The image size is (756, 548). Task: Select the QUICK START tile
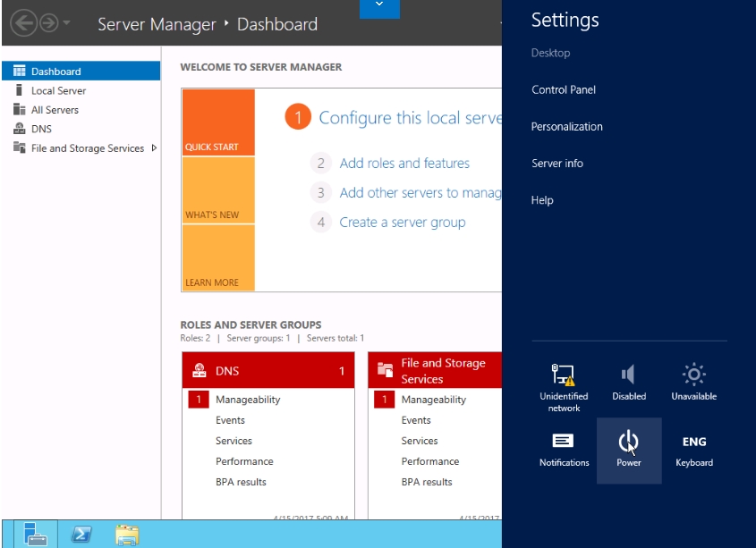point(218,122)
